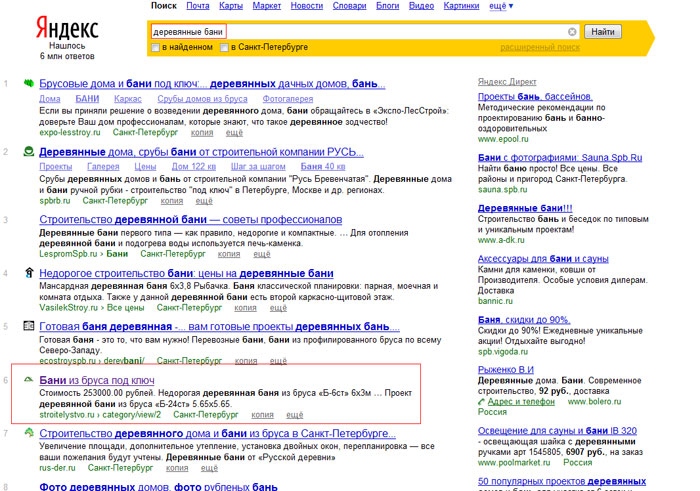Open 'Готовая баня деревянная' result
The width and height of the screenshot is (700, 491).
[219, 327]
